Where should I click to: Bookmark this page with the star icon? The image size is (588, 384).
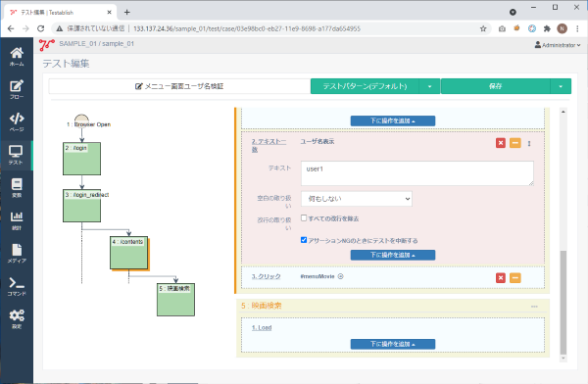483,28
